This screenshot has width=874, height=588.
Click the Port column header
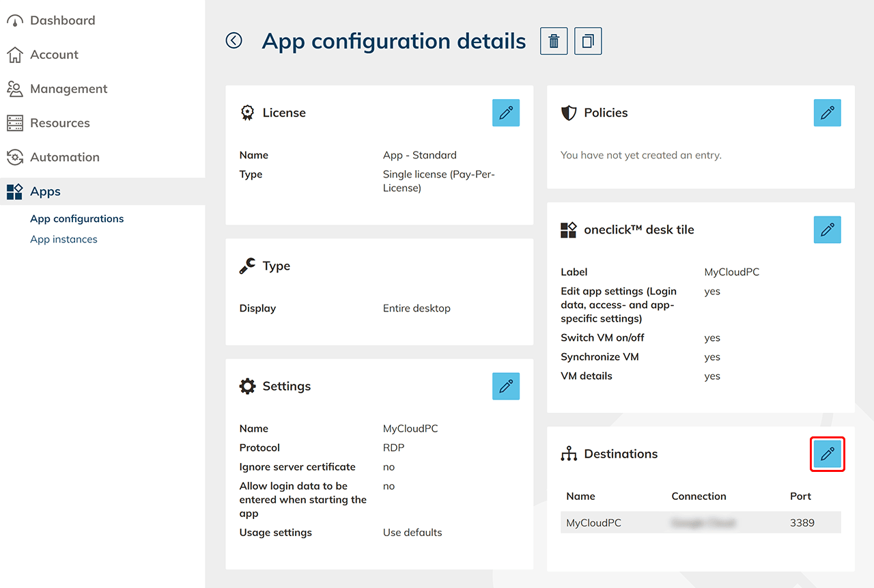tap(800, 496)
